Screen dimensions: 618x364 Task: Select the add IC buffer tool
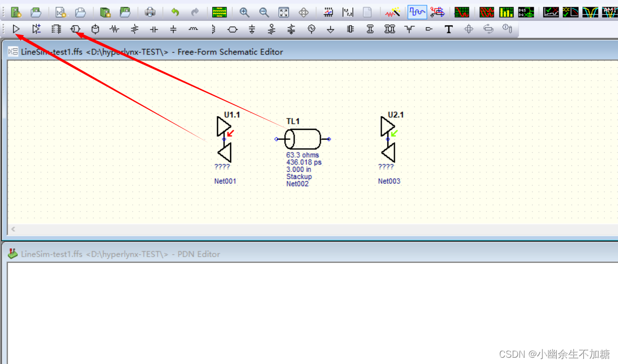(16, 29)
